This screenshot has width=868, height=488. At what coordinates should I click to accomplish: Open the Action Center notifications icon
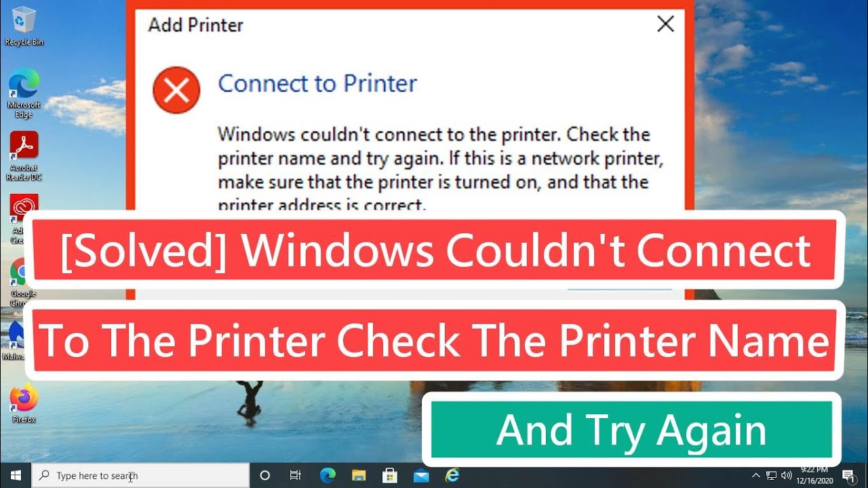[848, 475]
